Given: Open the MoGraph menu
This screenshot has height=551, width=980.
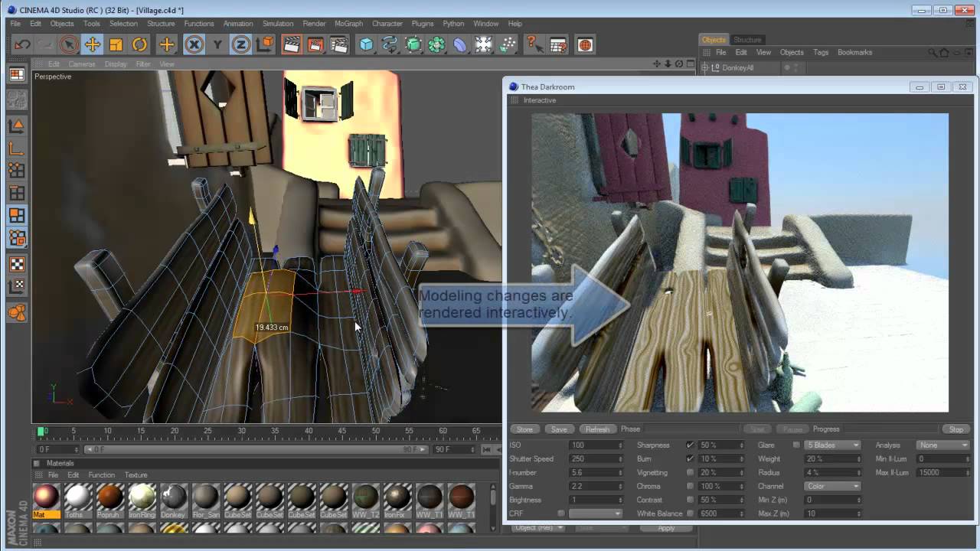Looking at the screenshot, I should tap(348, 24).
